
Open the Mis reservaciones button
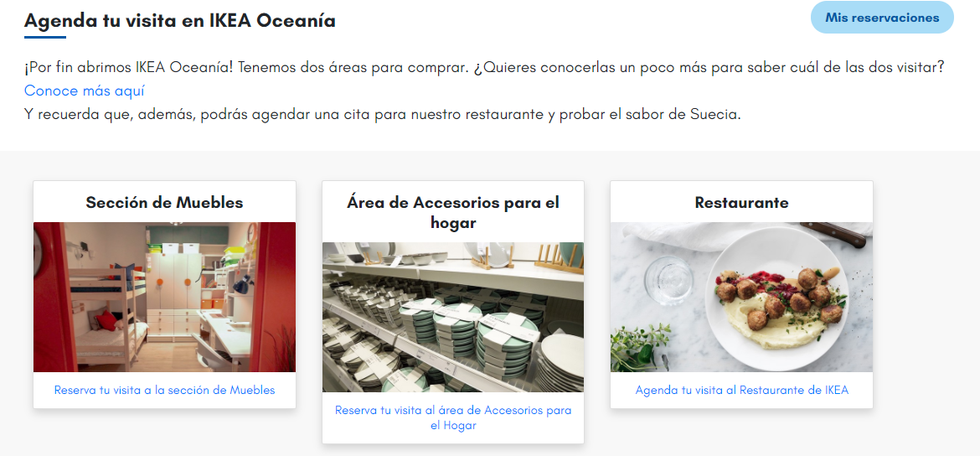pyautogui.click(x=882, y=18)
